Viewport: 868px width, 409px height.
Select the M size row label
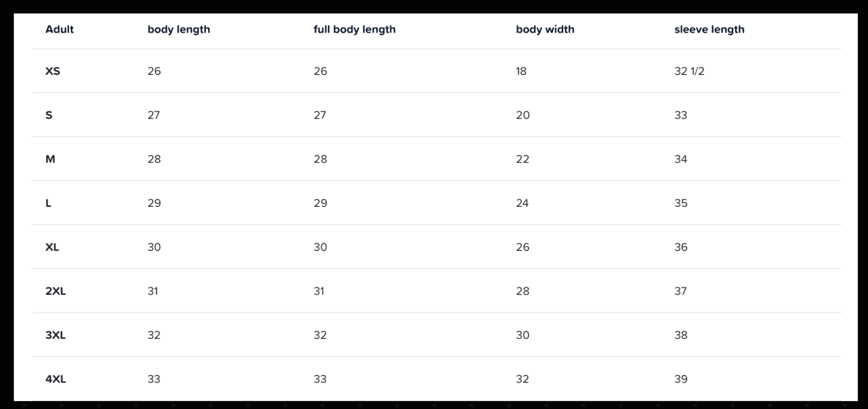point(50,159)
